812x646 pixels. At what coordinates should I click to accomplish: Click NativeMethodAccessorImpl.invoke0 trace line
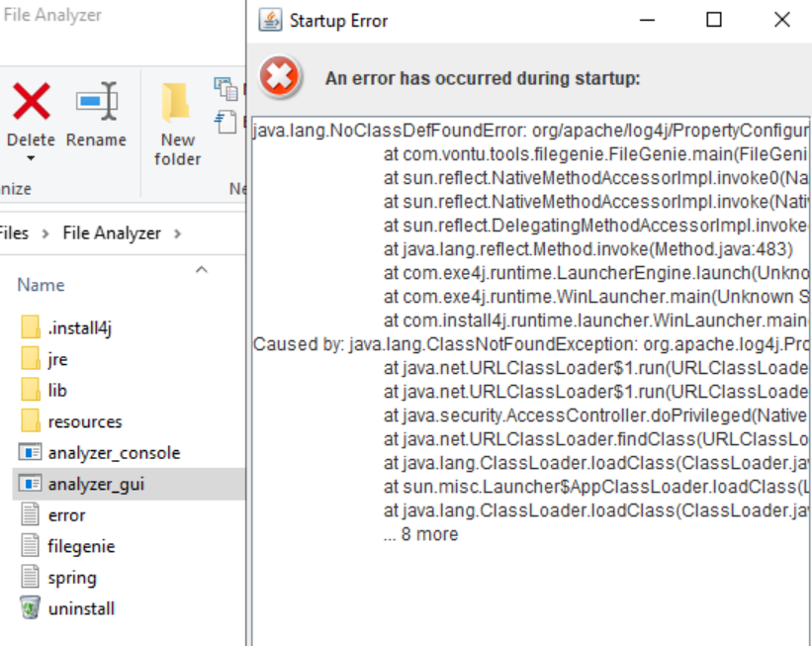(x=596, y=178)
